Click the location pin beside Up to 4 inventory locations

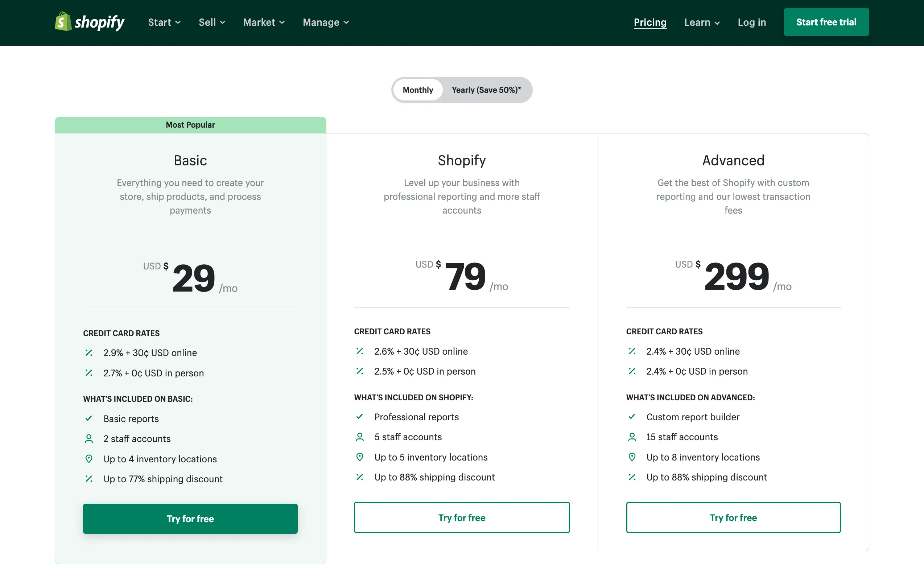click(x=88, y=459)
